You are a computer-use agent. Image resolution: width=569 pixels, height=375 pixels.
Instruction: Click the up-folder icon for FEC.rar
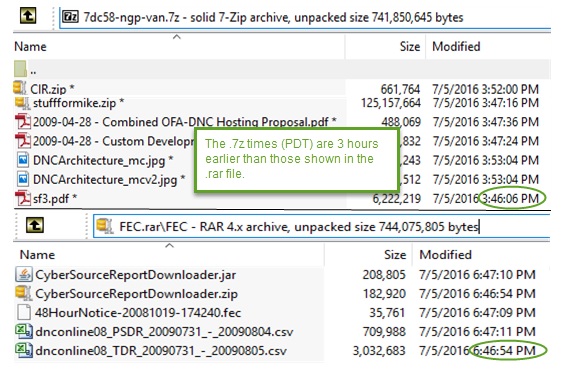35,225
